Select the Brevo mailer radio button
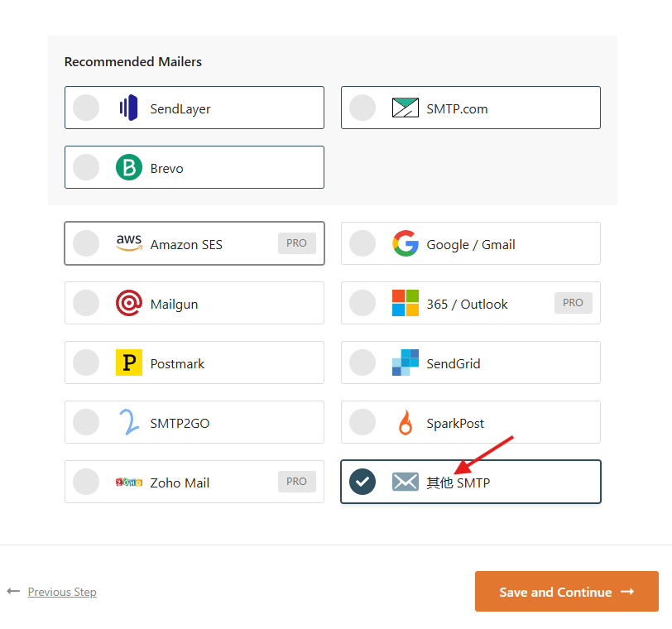672x629 pixels. [86, 167]
